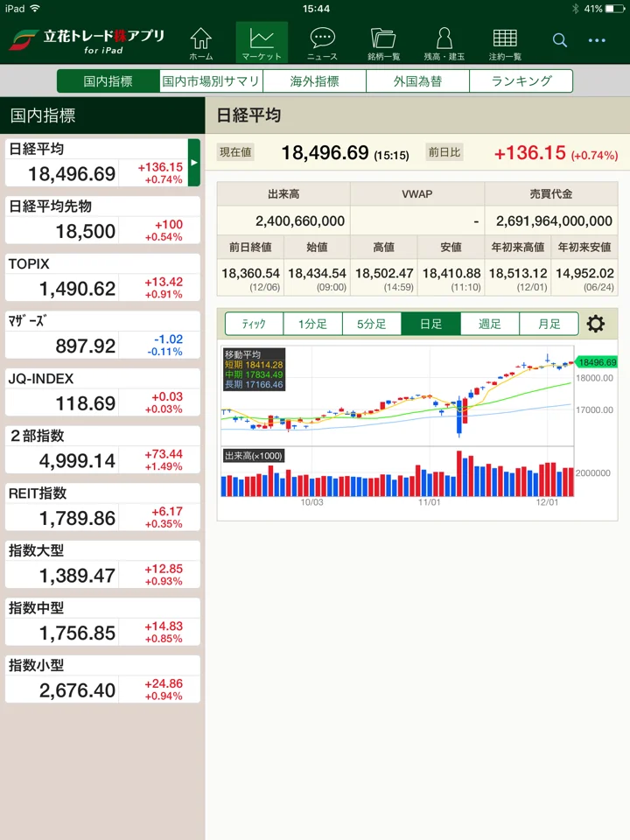Check the battery status icon
Viewport: 630px width, 840px height.
click(614, 9)
